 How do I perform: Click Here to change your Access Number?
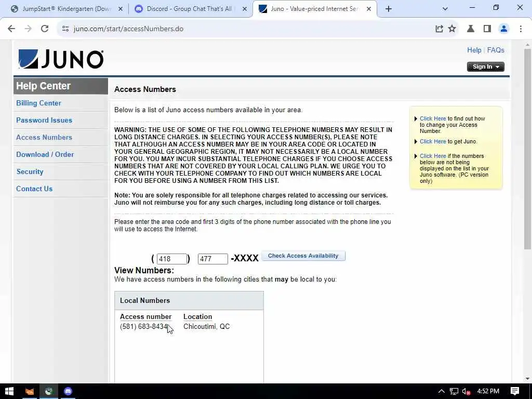(433, 119)
